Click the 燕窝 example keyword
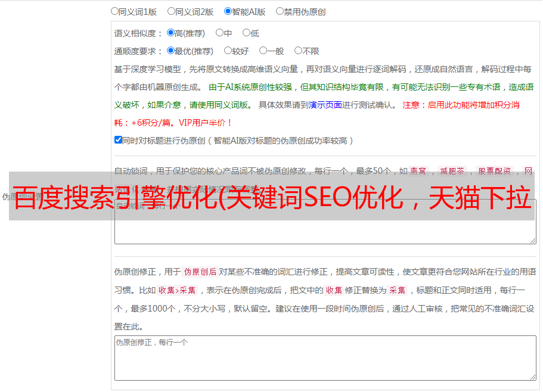The height and width of the screenshot is (392, 543). coord(418,171)
